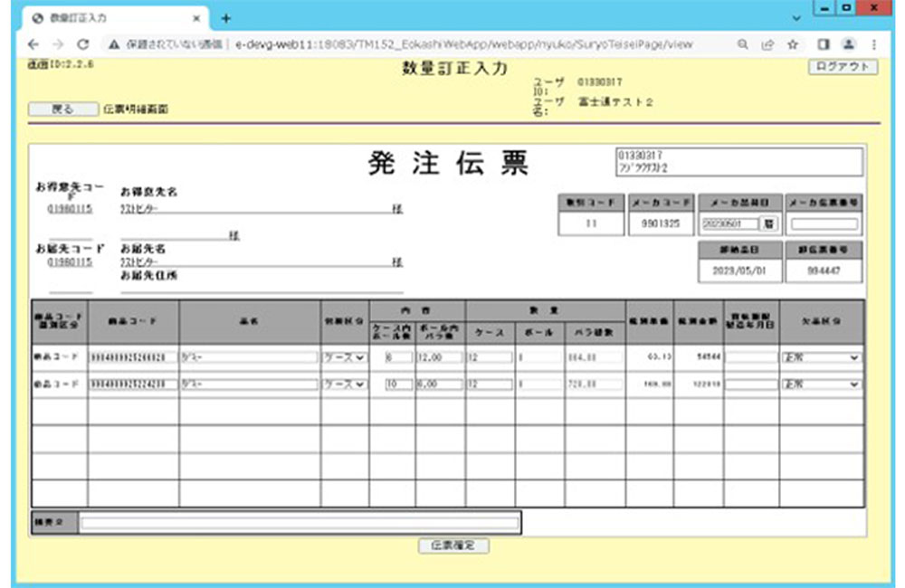905x588 pixels.
Task: Open a new browser tab with plus
Action: point(225,18)
